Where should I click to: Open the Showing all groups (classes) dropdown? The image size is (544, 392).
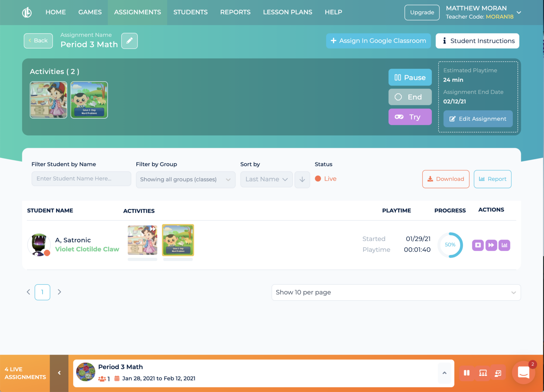[x=186, y=179]
